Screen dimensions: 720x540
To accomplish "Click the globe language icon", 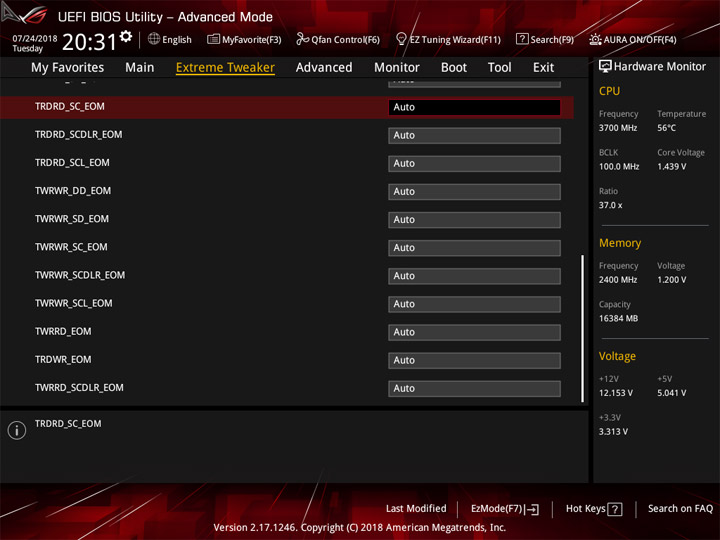I will (x=154, y=39).
